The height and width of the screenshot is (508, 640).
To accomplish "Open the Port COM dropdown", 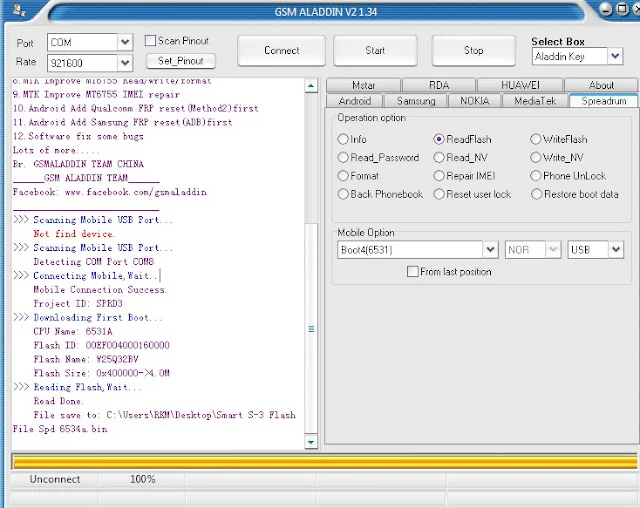I will pyautogui.click(x=125, y=42).
